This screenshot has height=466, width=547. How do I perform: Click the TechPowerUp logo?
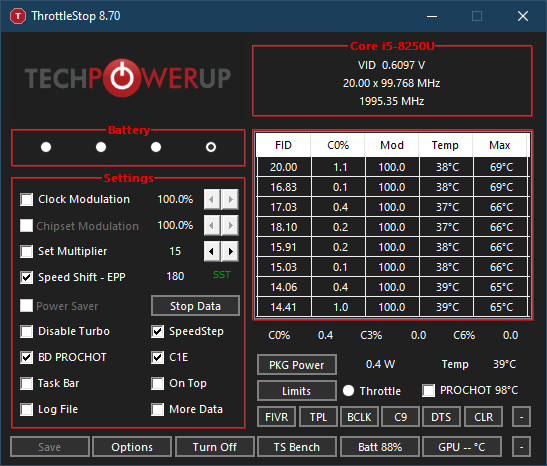128,78
